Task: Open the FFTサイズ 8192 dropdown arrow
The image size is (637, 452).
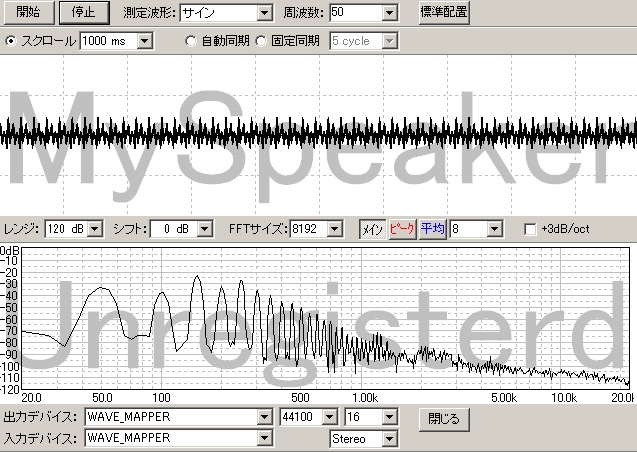Action: pyautogui.click(x=334, y=229)
